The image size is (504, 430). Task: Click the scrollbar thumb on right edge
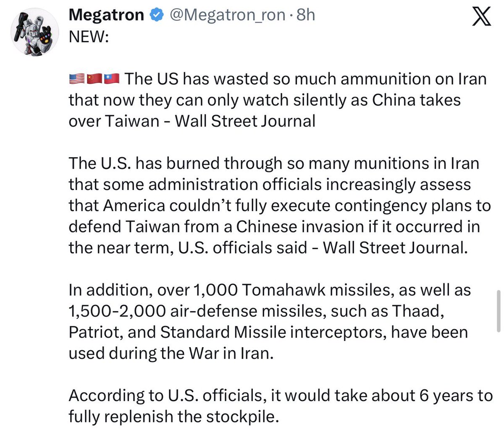coord(499,310)
